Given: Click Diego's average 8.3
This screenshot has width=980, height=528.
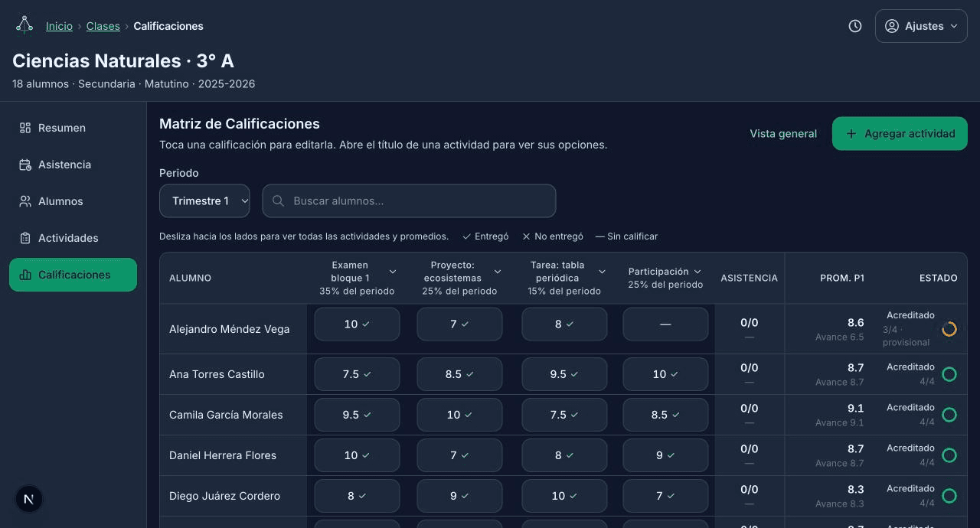Looking at the screenshot, I should [x=855, y=490].
